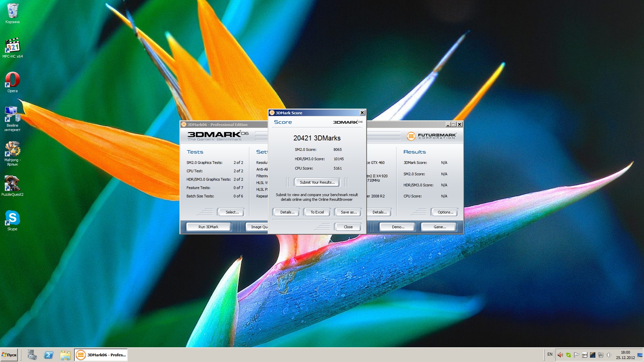The width and height of the screenshot is (644, 362).
Task: Close the 3DMark Score dialog via the Close button
Action: pyautogui.click(x=348, y=227)
